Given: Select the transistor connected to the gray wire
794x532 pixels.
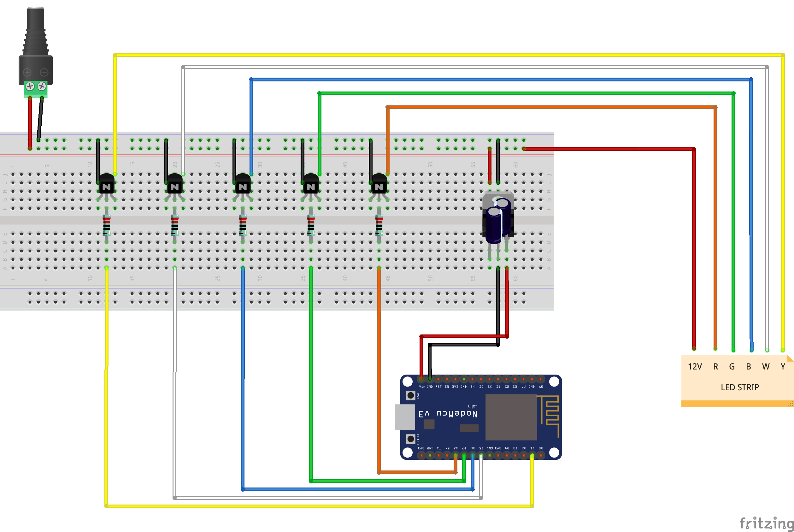Looking at the screenshot, I should click(175, 186).
